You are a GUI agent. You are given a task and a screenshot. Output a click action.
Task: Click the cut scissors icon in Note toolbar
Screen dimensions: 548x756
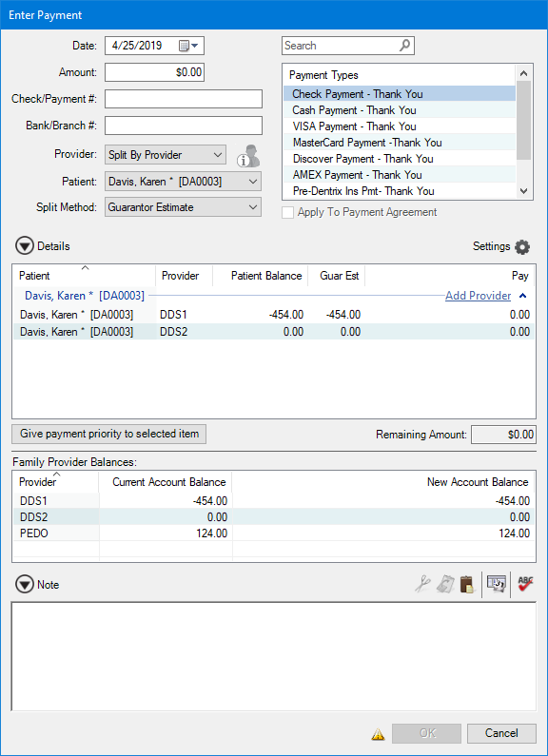(422, 584)
